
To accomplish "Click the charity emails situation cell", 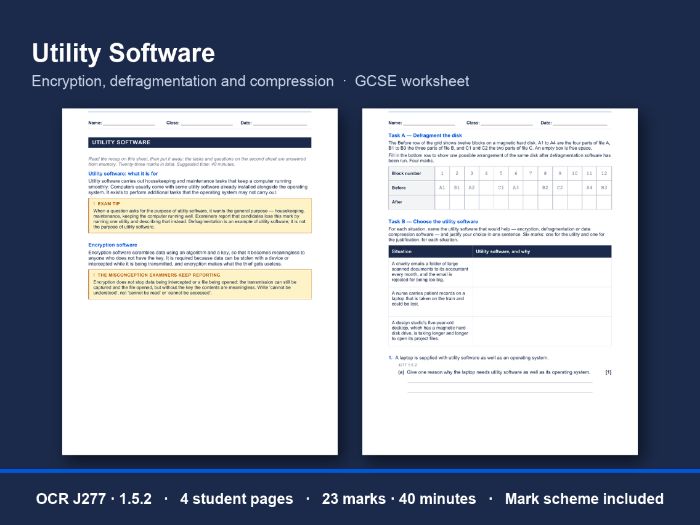I will (x=430, y=272).
